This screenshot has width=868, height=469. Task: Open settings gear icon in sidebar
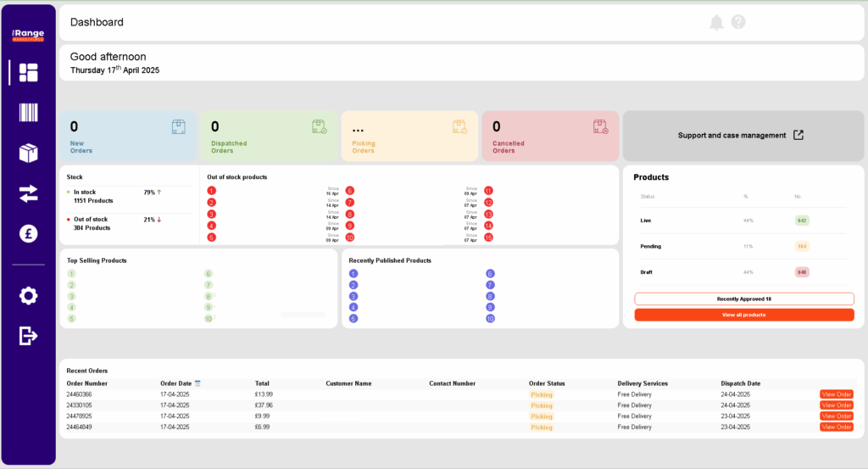tap(28, 295)
